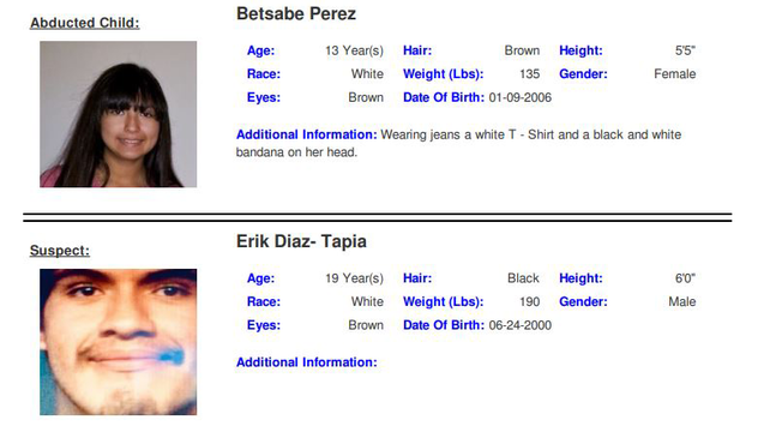Click the child's 01-09-2006 birth date value

click(x=520, y=97)
